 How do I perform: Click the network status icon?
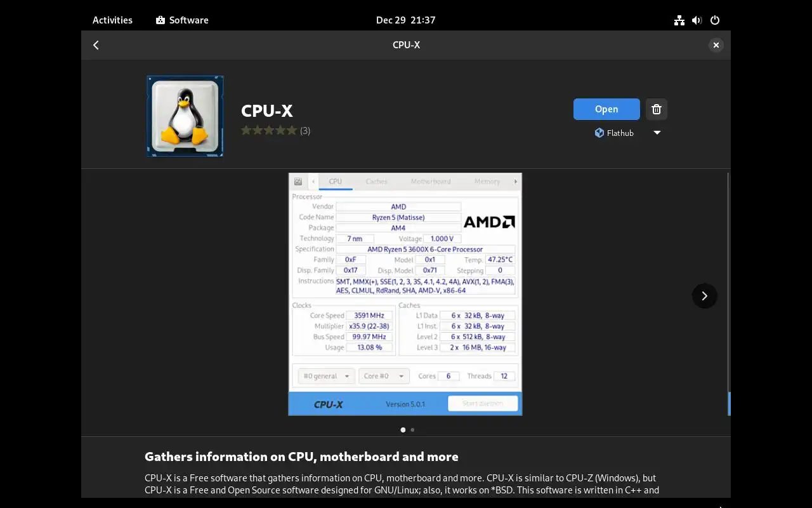click(x=679, y=20)
